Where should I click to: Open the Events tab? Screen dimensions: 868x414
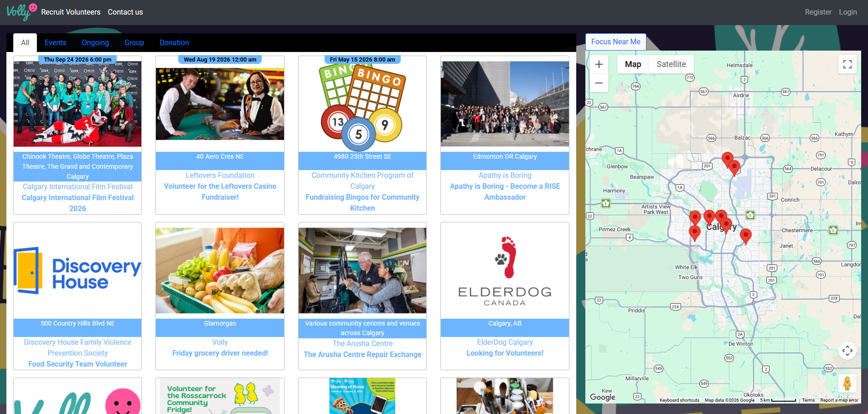[55, 42]
